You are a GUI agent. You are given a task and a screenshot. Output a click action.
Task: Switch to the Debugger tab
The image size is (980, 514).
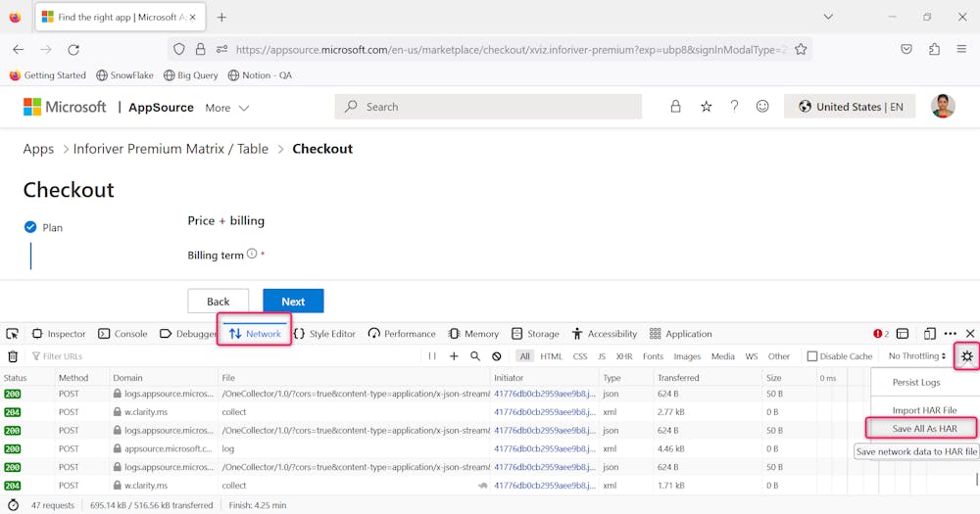point(188,334)
